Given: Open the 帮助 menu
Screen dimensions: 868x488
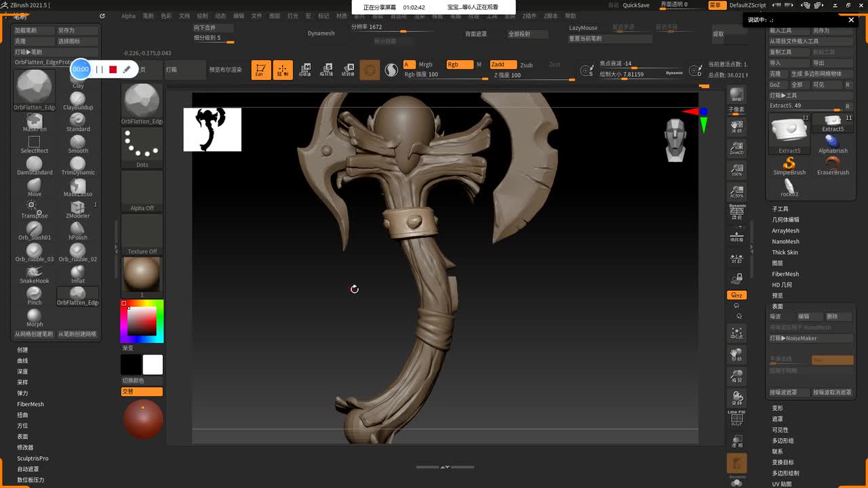Looking at the screenshot, I should pyautogui.click(x=570, y=16).
